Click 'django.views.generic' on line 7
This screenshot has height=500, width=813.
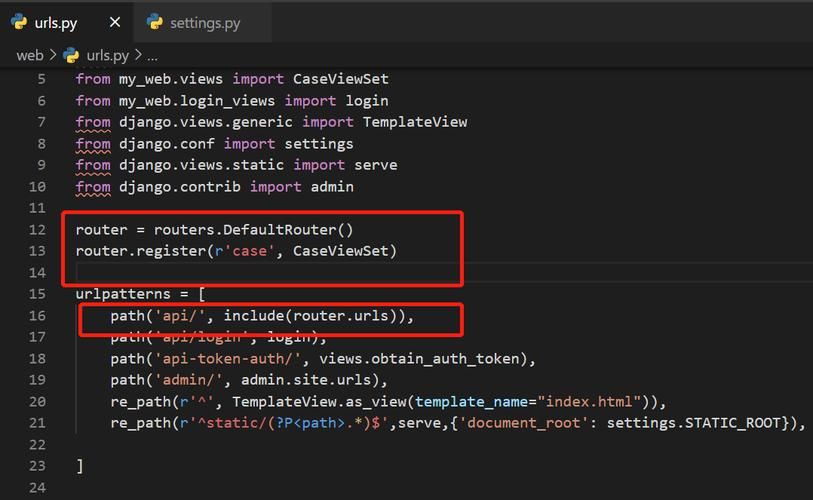(x=206, y=122)
